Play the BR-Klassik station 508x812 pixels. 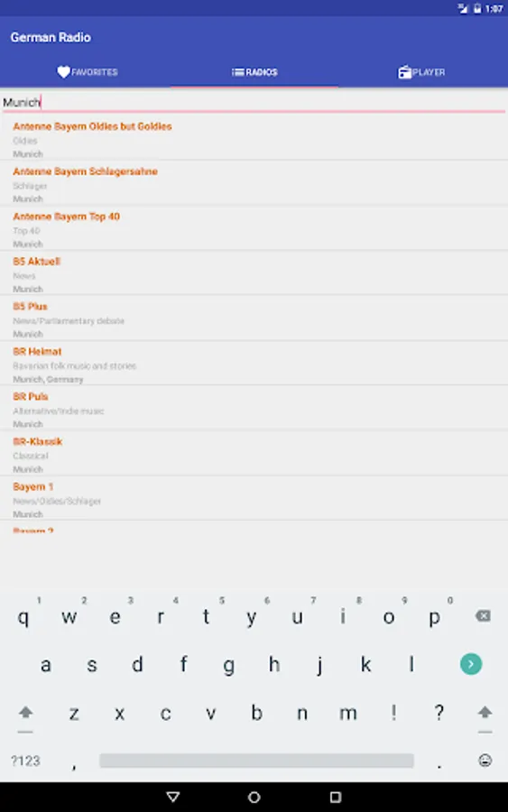point(254,455)
